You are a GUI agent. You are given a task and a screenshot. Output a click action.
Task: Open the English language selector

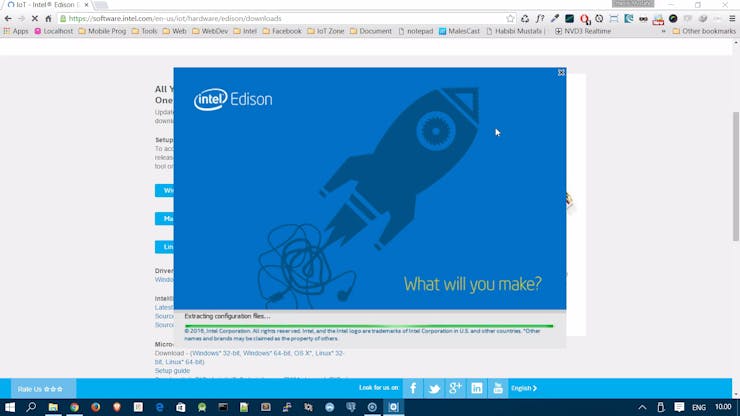point(524,388)
